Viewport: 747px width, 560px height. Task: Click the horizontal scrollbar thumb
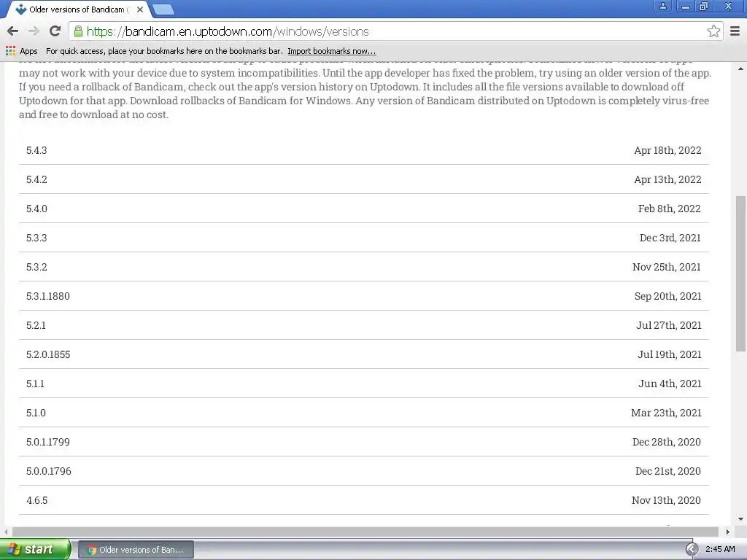pos(365,532)
